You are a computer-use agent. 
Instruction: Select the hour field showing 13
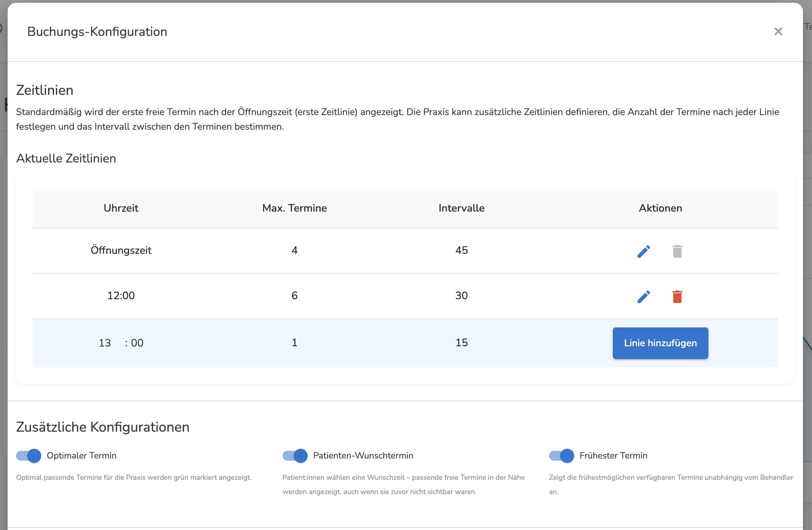[105, 343]
